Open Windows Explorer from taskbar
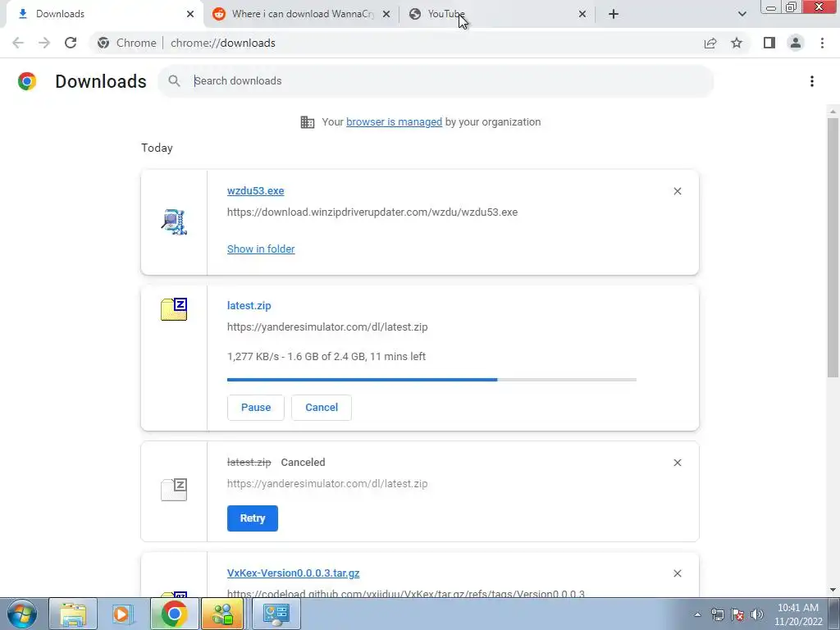This screenshot has width=840, height=630. pyautogui.click(x=73, y=614)
